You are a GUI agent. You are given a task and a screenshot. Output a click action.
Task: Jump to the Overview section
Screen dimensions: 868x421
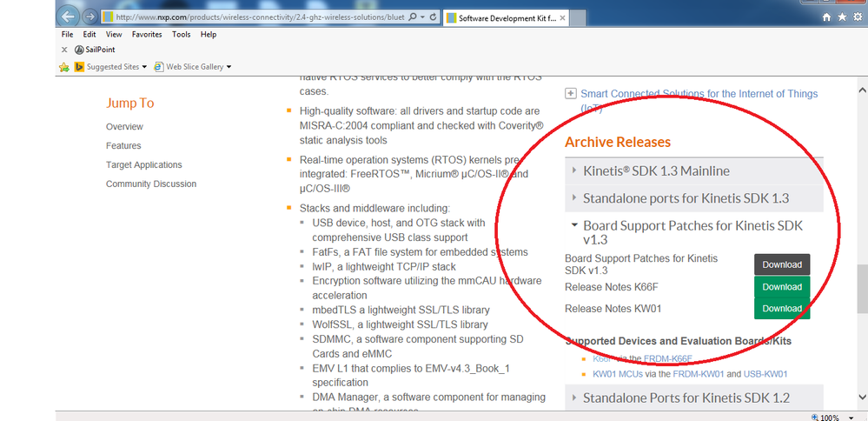pyautogui.click(x=124, y=127)
